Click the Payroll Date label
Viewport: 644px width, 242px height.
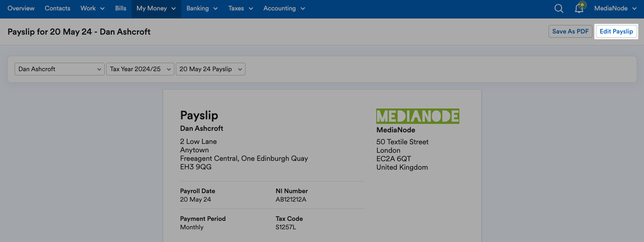(197, 191)
